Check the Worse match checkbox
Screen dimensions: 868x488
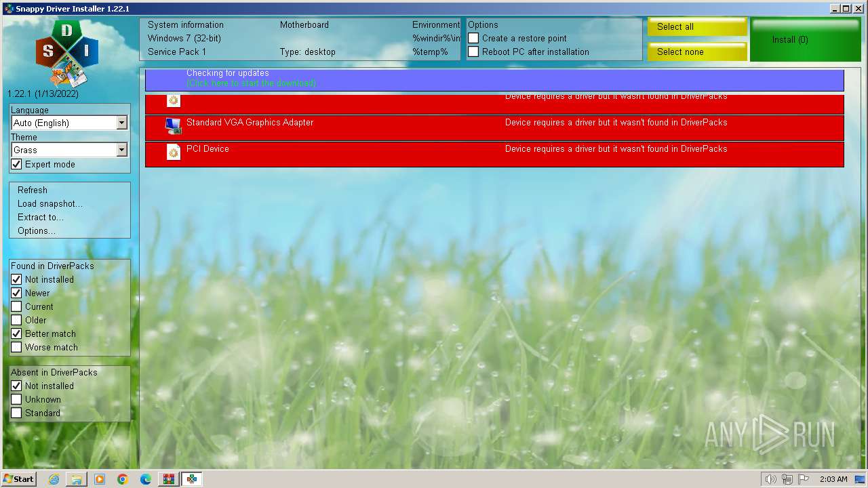click(x=16, y=347)
